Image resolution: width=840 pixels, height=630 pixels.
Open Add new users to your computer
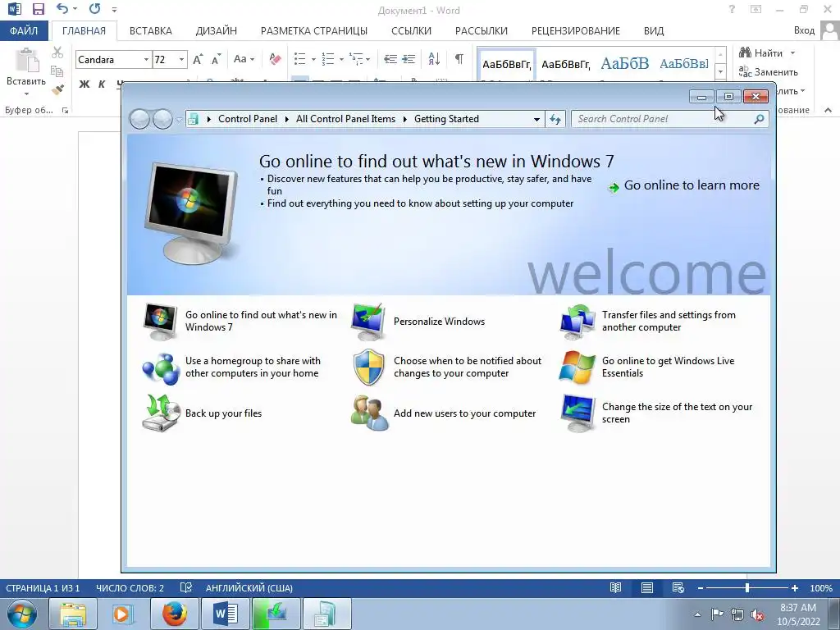tap(444, 413)
